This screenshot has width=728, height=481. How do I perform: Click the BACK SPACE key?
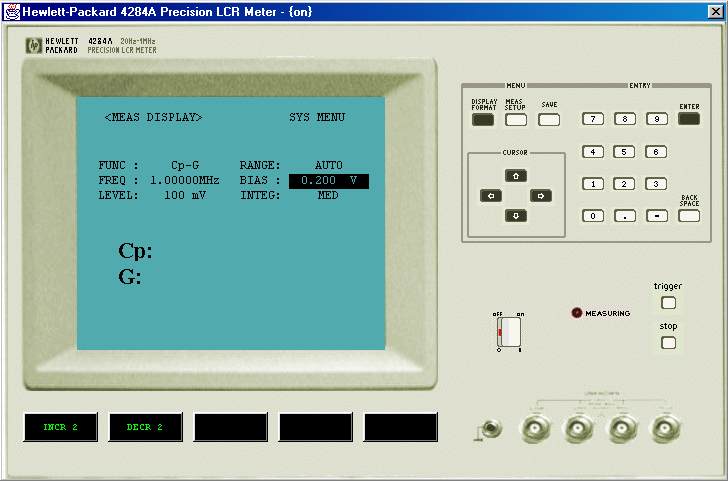(689, 215)
